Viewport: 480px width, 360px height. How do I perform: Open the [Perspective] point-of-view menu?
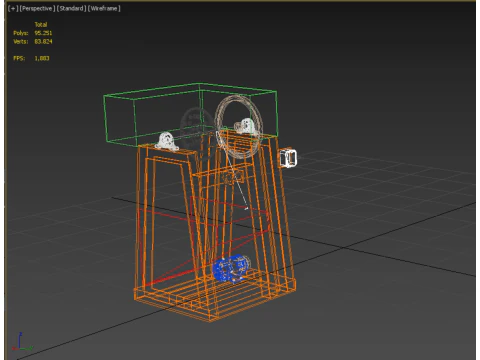[37, 8]
